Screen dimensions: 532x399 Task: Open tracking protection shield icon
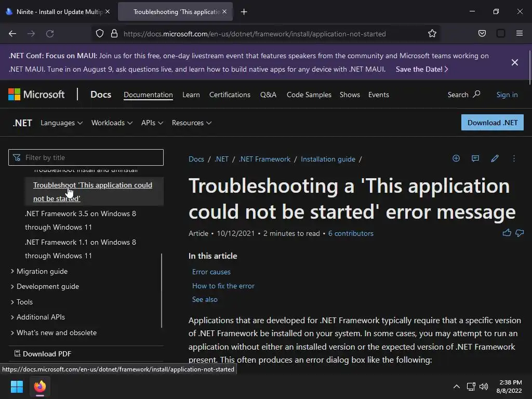tap(99, 34)
